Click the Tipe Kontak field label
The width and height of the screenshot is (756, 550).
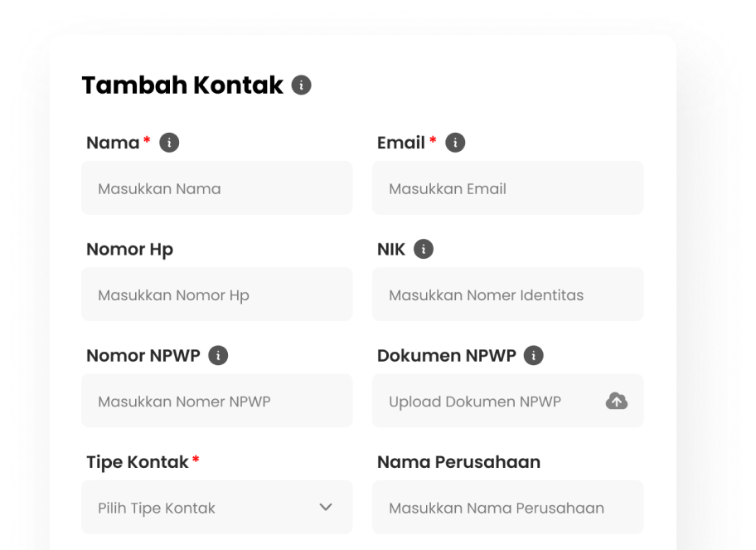[138, 462]
